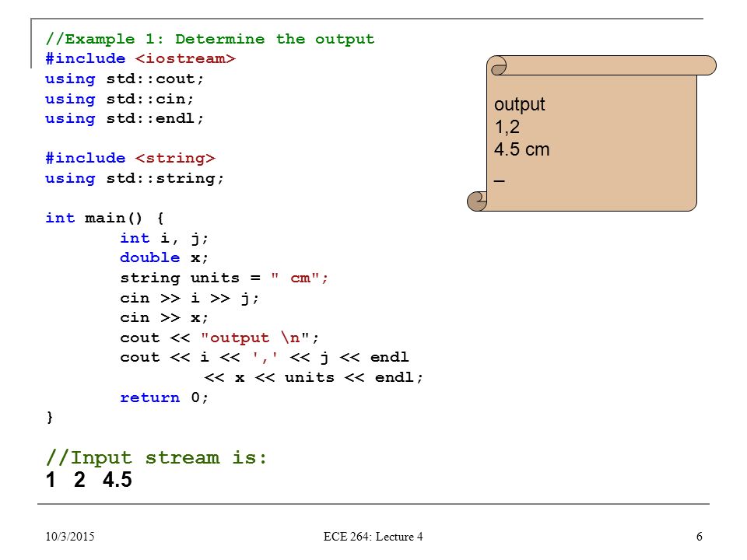Click the slide number 6
747x560 pixels.
(x=699, y=537)
